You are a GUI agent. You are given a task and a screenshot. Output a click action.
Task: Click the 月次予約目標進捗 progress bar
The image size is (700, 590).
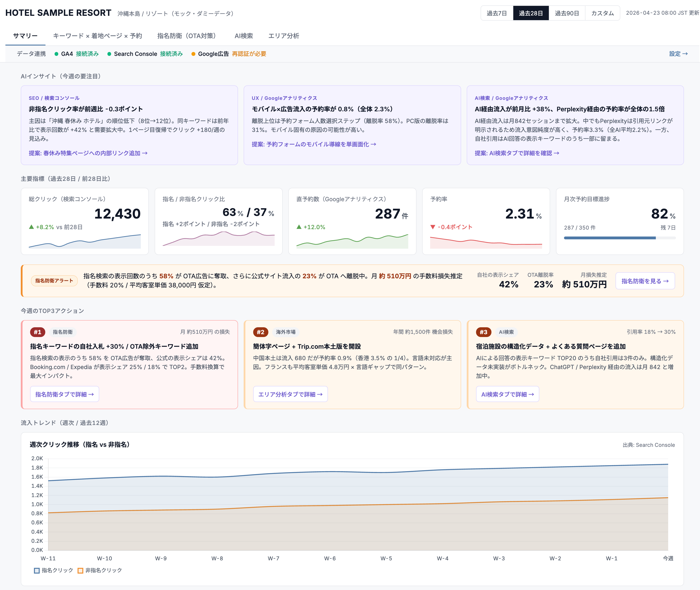tap(620, 238)
